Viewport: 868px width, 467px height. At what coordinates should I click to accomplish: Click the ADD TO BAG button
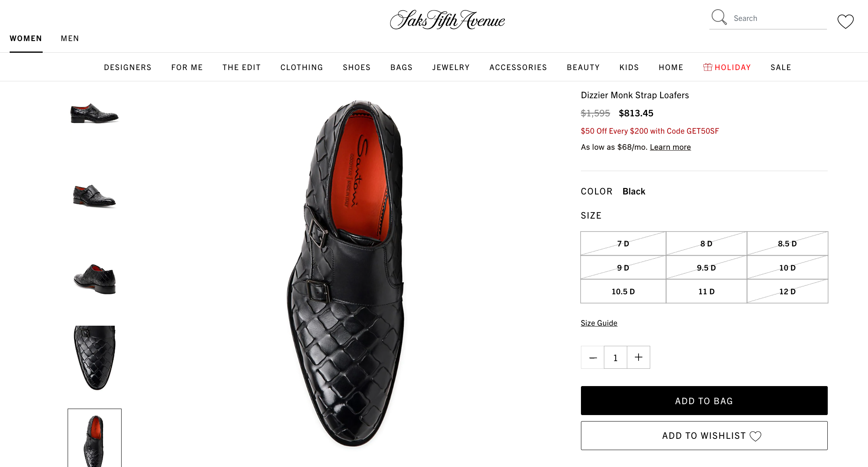704,401
